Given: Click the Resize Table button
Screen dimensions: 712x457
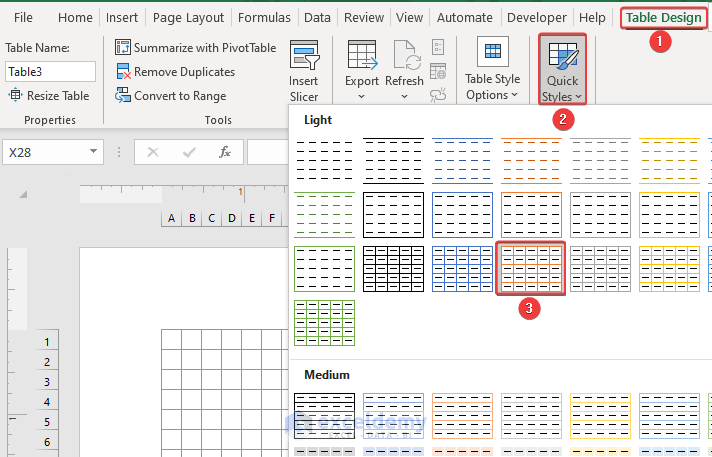Looking at the screenshot, I should tap(50, 96).
